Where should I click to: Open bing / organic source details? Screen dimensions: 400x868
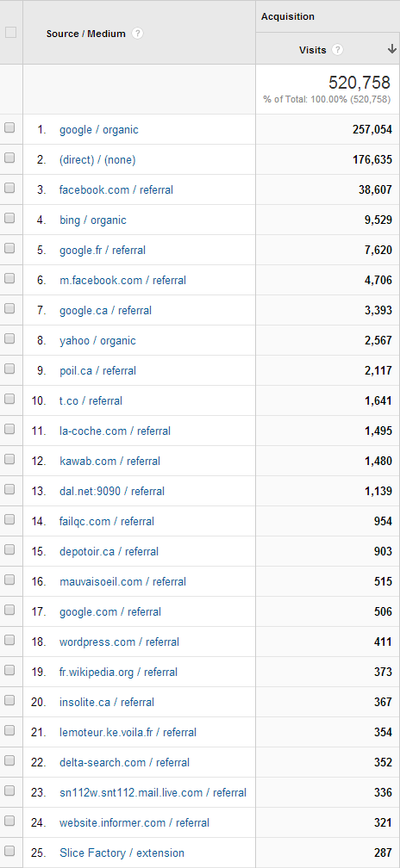click(93, 220)
